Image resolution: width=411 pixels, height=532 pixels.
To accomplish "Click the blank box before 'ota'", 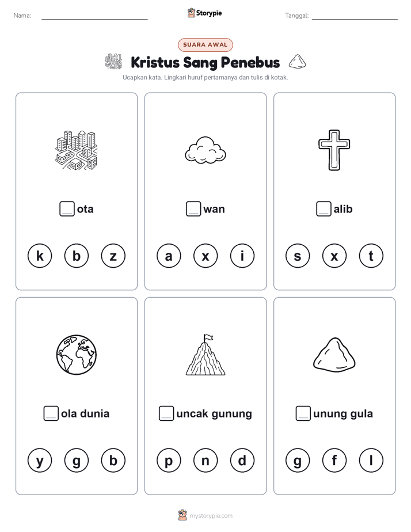I will point(67,208).
